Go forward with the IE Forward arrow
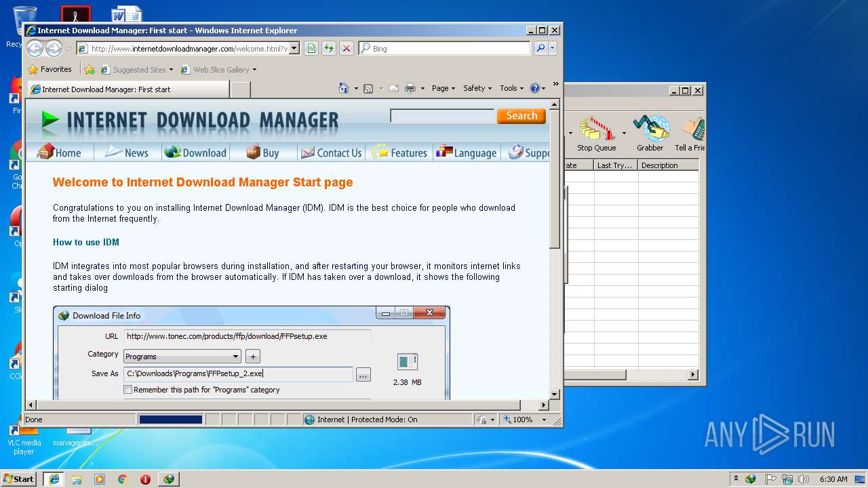This screenshot has height=488, width=868. 54,48
